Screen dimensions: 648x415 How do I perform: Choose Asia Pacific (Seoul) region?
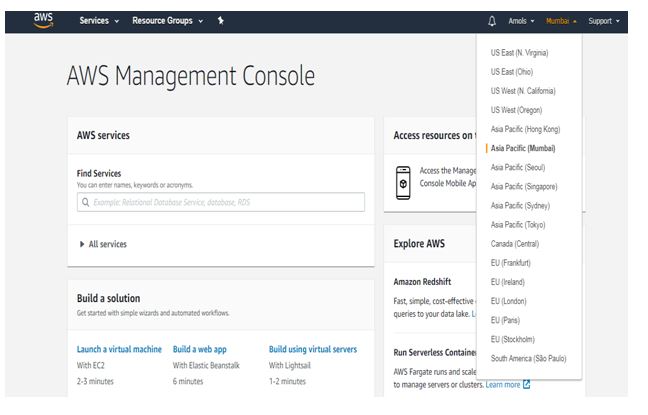coord(518,167)
